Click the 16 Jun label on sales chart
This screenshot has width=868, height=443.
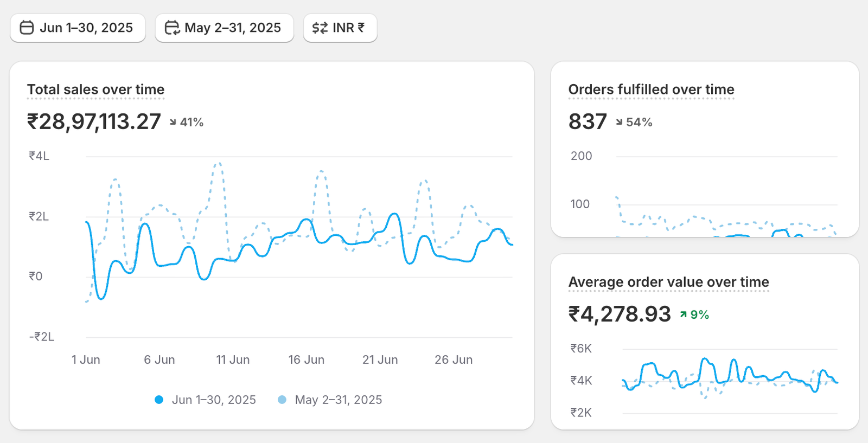point(306,360)
